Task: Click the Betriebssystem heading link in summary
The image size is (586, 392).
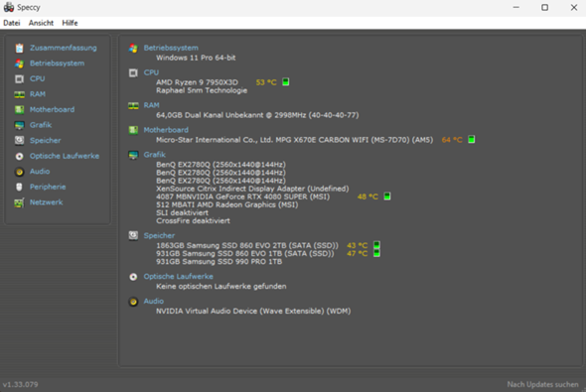Action: [171, 48]
